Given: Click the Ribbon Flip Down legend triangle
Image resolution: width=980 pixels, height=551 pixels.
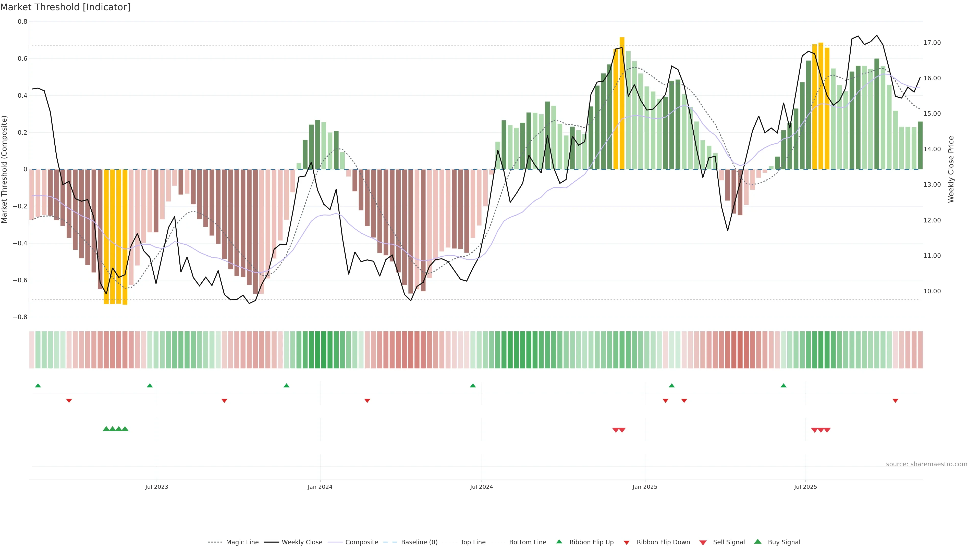Looking at the screenshot, I should click(627, 543).
